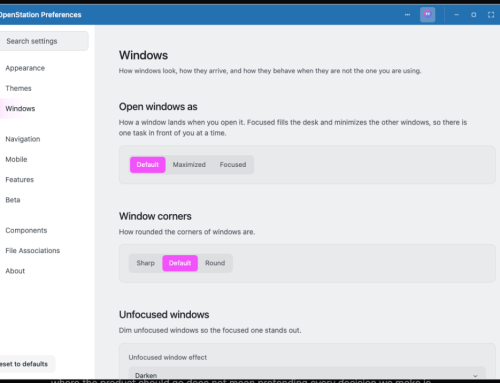Image resolution: width=500 pixels, height=383 pixels.
Task: Open the three-dots menu in title bar
Action: [x=407, y=15]
